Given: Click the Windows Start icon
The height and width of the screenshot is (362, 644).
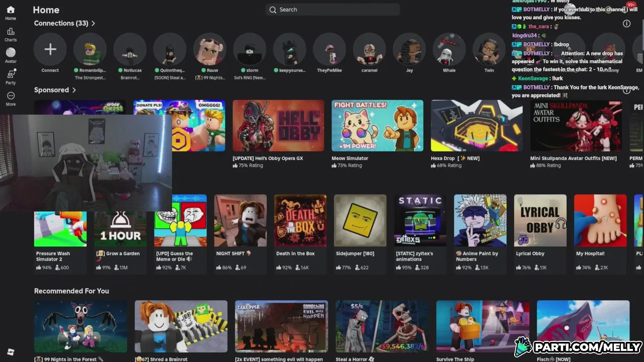Looking at the screenshot, I should (x=11, y=352).
